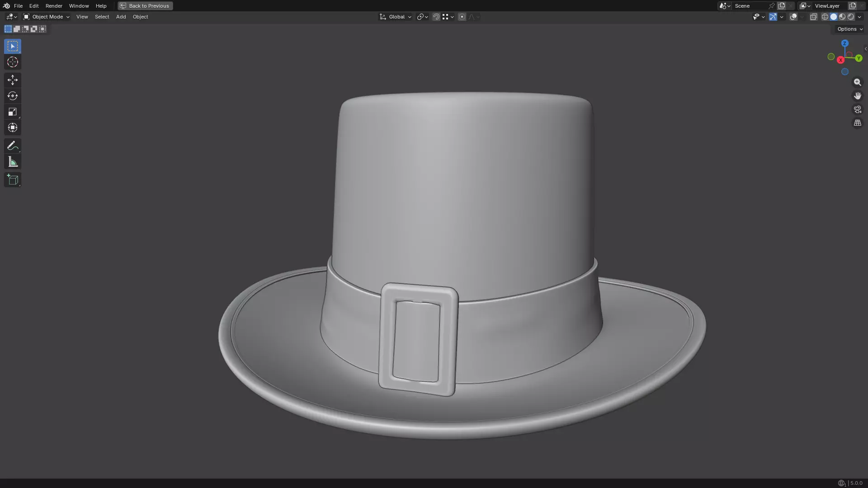868x488 pixels.
Task: Activate the Move tool
Action: pyautogui.click(x=13, y=80)
